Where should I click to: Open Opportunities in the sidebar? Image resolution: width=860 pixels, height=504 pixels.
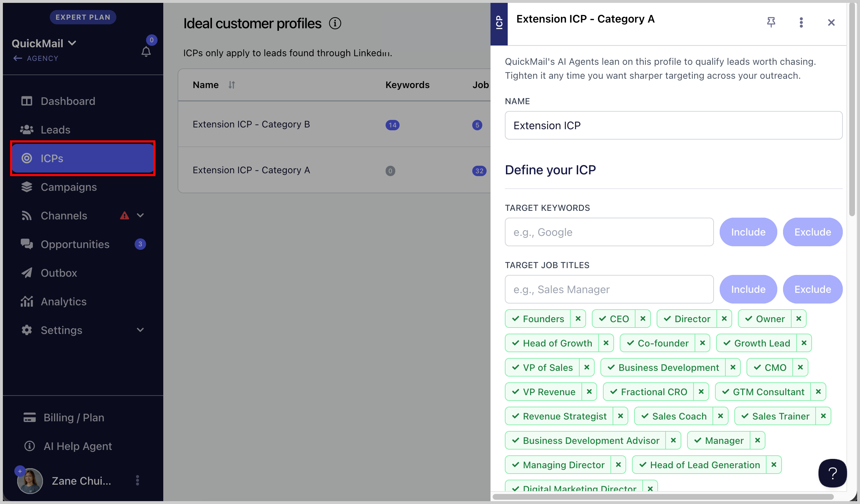[83, 244]
